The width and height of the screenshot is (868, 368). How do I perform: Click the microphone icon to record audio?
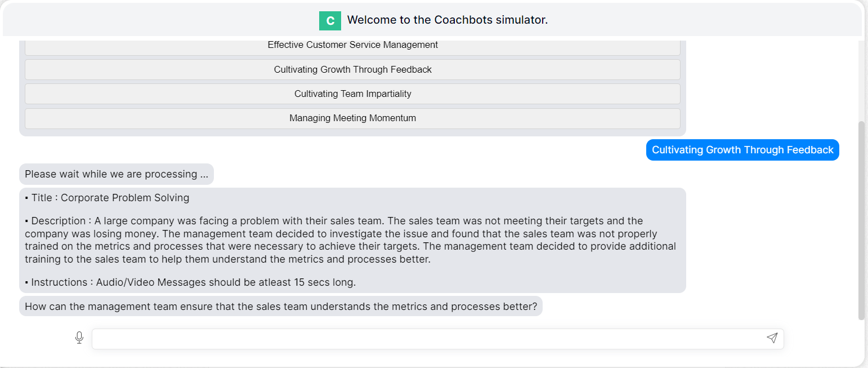click(x=79, y=338)
